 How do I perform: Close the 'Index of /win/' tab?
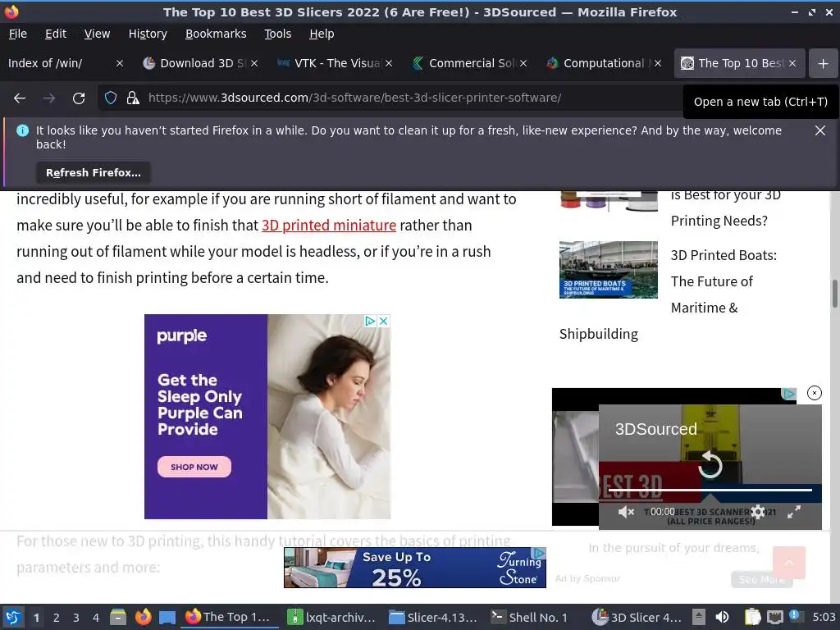tap(120, 63)
